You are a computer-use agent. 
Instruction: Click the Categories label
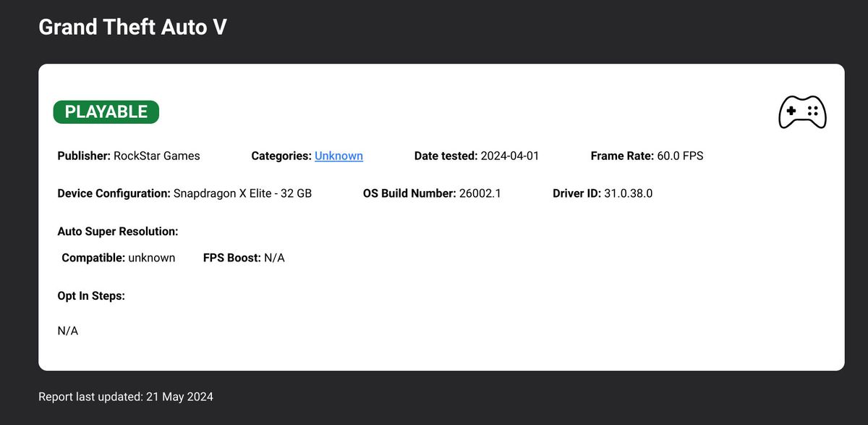click(x=281, y=156)
